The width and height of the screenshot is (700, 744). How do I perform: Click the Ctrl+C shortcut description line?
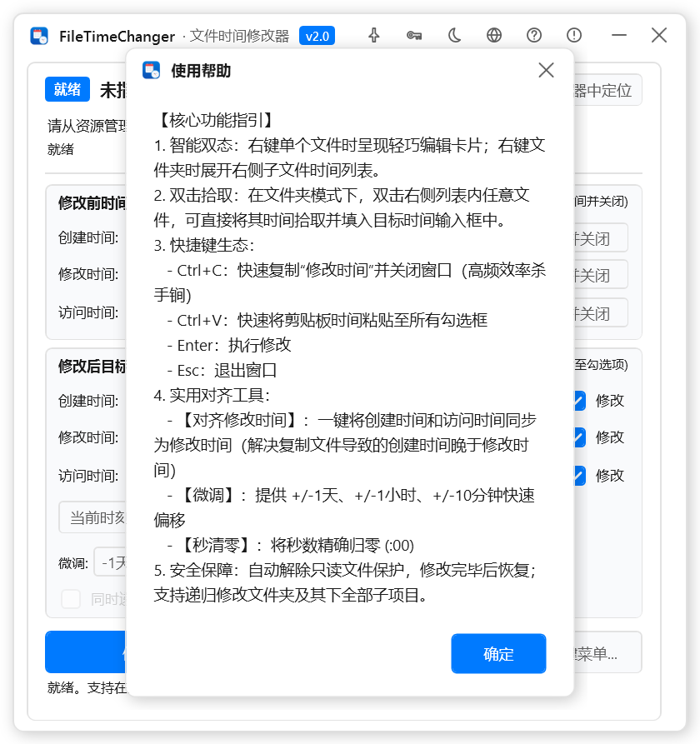pyautogui.click(x=350, y=282)
